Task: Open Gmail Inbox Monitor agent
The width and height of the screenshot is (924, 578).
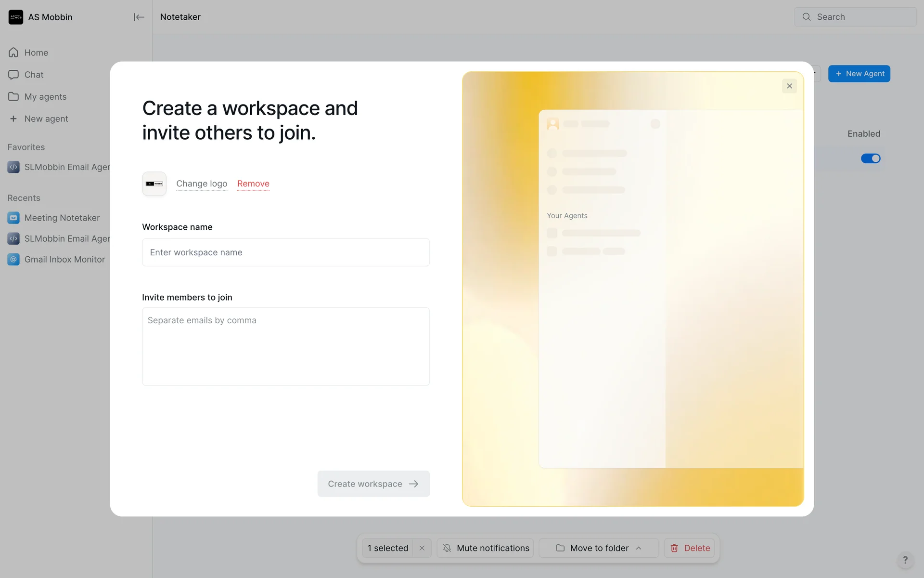Action: tap(64, 260)
